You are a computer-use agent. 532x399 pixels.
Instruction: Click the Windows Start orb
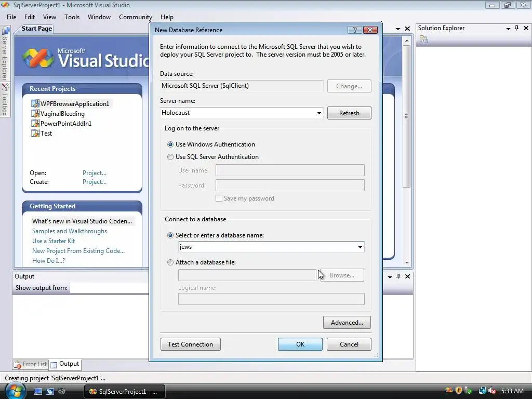point(15,391)
